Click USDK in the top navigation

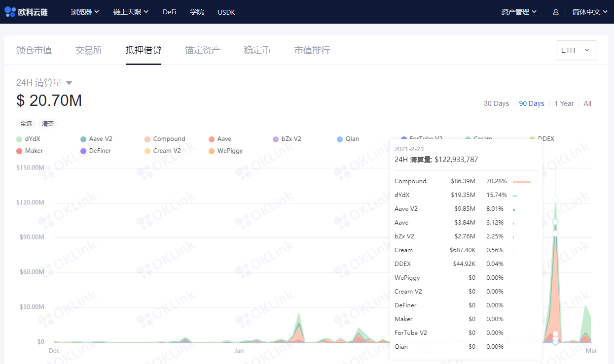coord(226,12)
